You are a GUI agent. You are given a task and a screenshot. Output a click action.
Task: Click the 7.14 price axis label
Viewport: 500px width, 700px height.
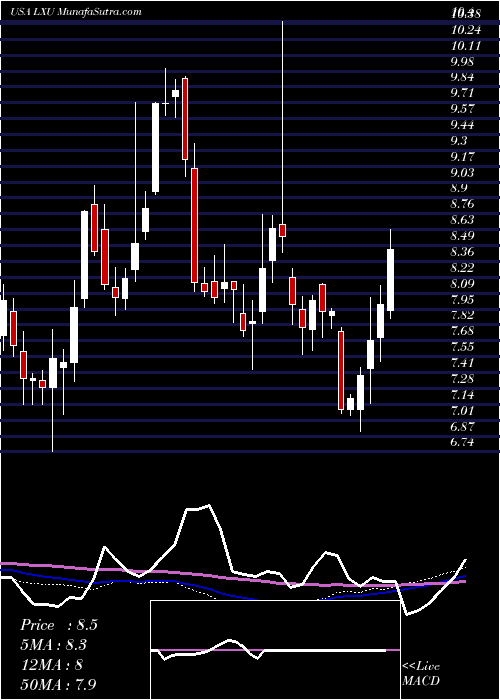463,395
